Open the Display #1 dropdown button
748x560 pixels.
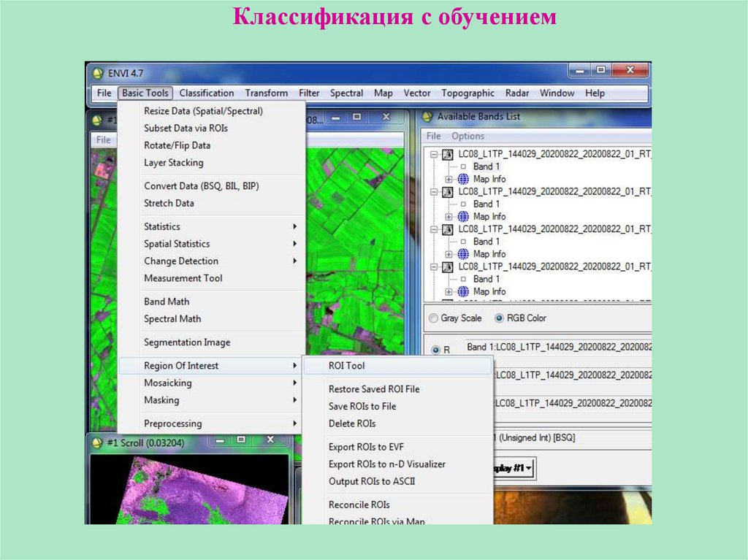click(514, 469)
